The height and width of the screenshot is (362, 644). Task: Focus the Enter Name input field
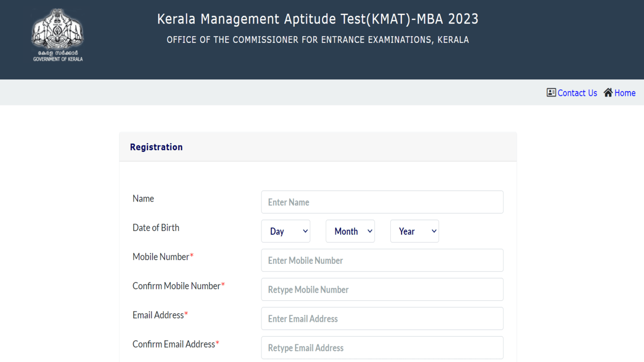(382, 202)
